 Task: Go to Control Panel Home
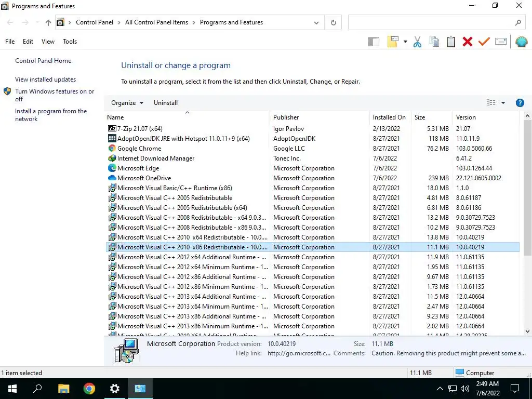(43, 61)
